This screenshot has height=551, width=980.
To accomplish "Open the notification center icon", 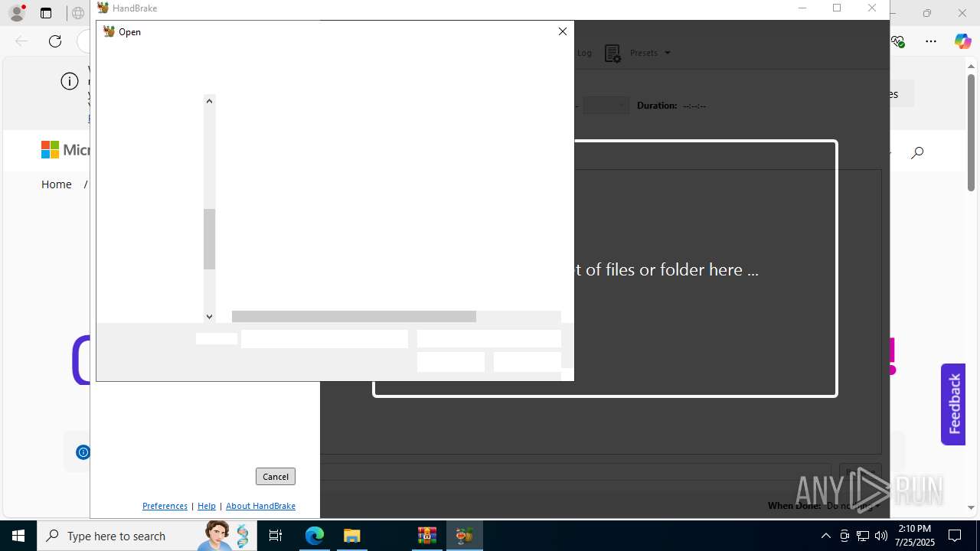I will (955, 536).
